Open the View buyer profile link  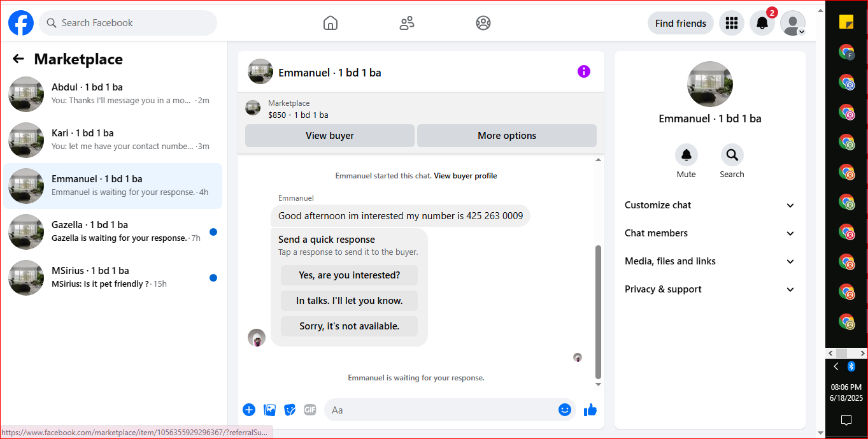(x=466, y=176)
